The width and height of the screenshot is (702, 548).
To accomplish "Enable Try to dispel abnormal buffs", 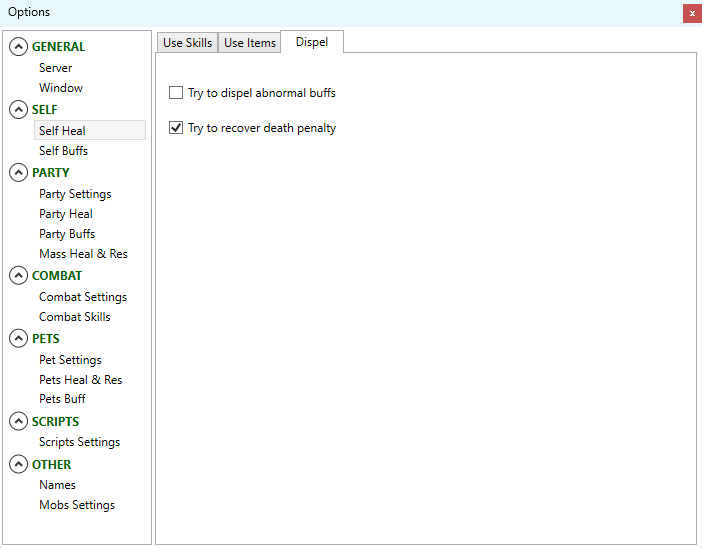I will pos(177,93).
